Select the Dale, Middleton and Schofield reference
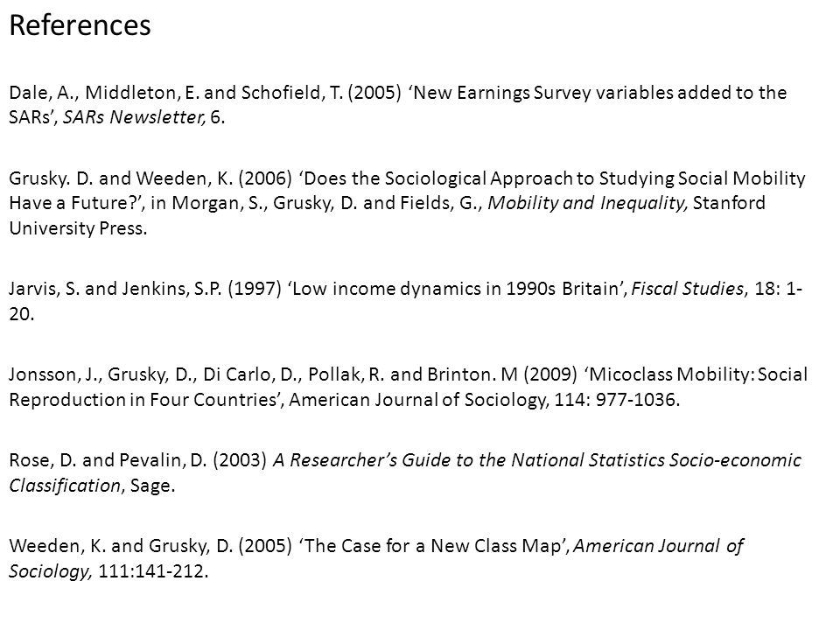Viewport: 840px width, 630px height. click(x=397, y=104)
